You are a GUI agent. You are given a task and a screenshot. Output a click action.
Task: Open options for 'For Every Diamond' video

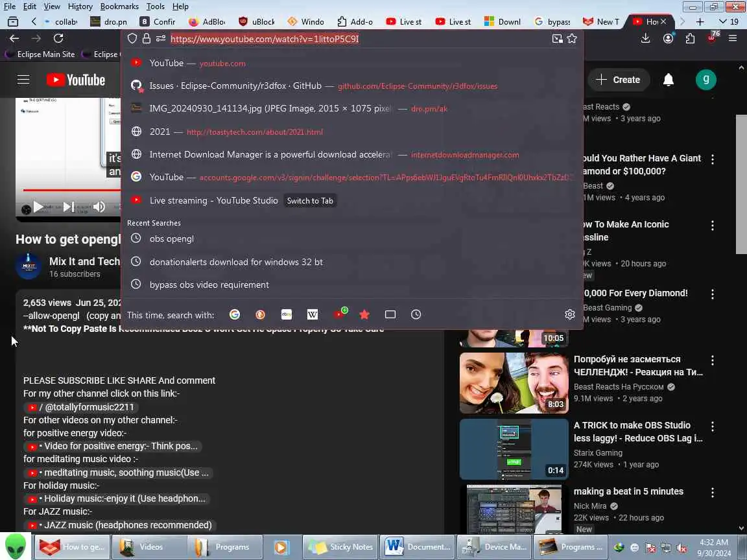pyautogui.click(x=712, y=294)
